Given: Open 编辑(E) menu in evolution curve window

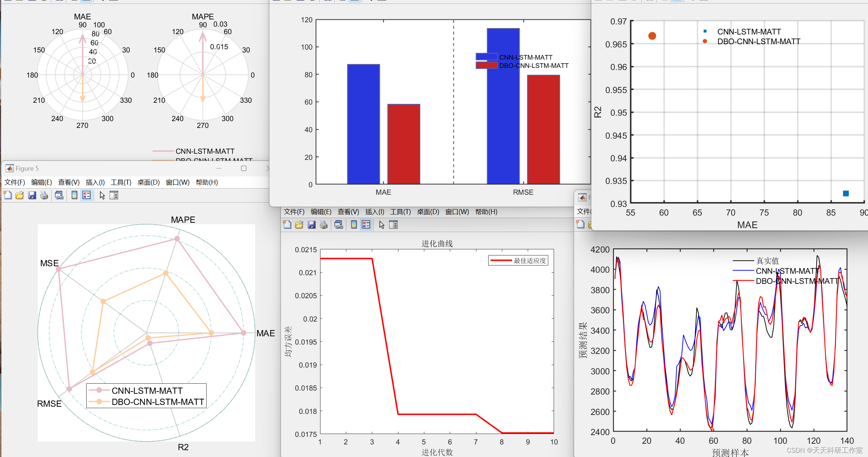Looking at the screenshot, I should pos(321,212).
